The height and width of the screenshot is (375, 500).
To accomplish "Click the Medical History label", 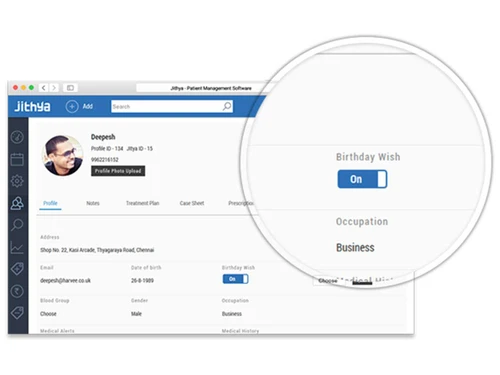I will pyautogui.click(x=240, y=331).
